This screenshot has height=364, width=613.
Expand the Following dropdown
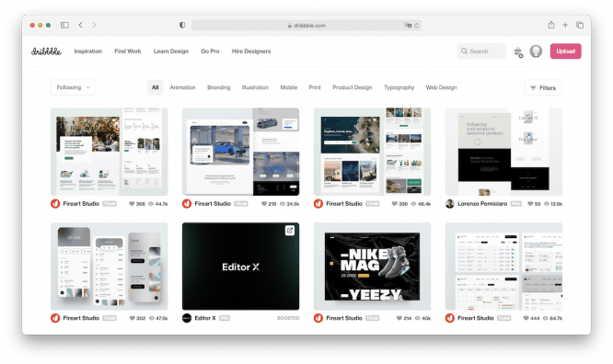(73, 87)
